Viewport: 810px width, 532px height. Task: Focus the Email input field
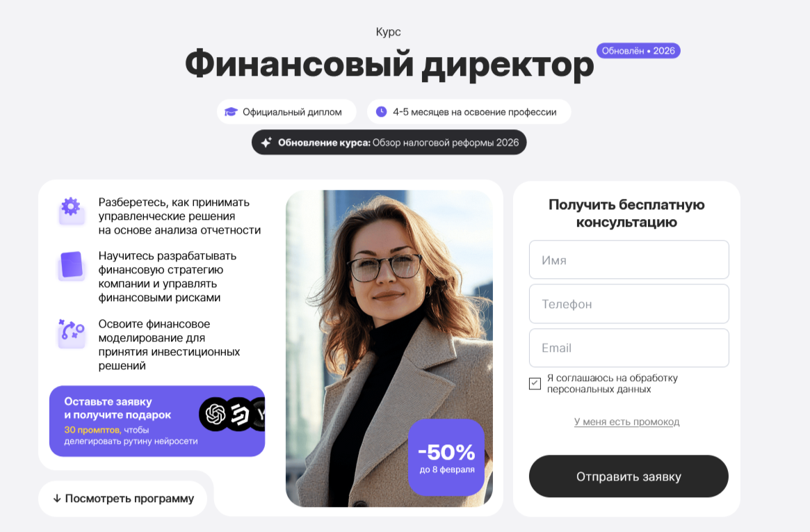pyautogui.click(x=629, y=348)
